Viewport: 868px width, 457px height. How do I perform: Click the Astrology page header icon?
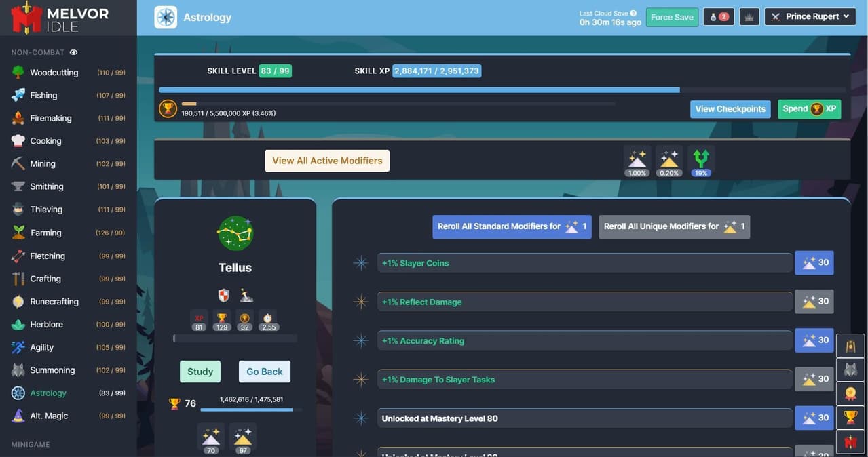point(166,17)
